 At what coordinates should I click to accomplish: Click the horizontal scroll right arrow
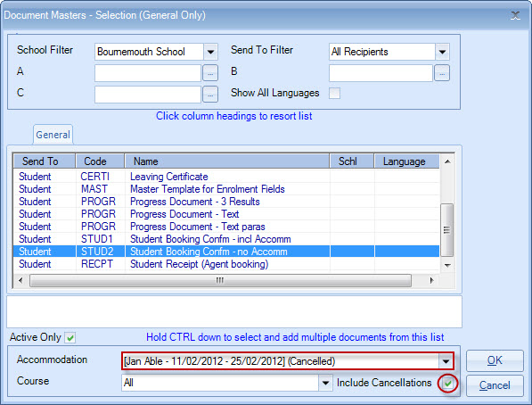pos(431,281)
